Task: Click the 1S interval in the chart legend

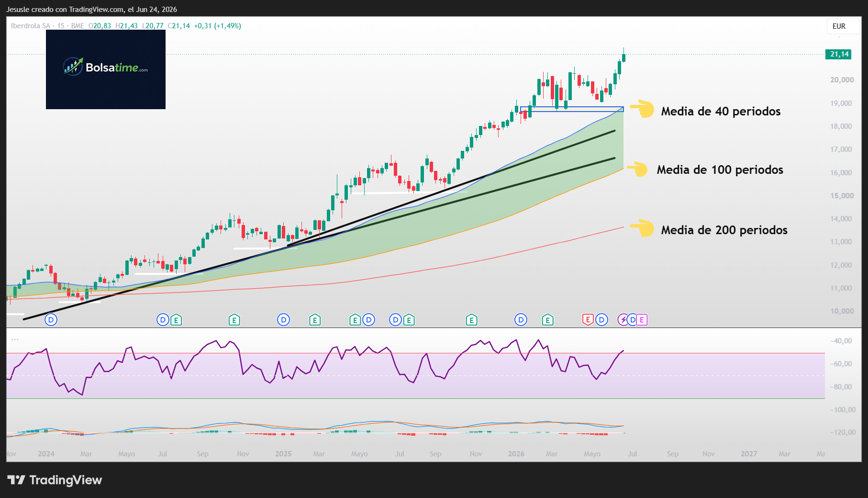Action: click(x=61, y=26)
